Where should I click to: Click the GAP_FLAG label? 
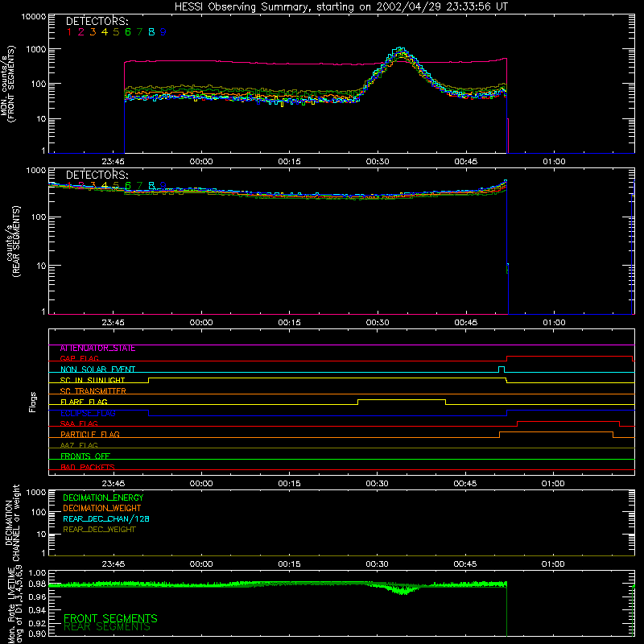point(79,359)
